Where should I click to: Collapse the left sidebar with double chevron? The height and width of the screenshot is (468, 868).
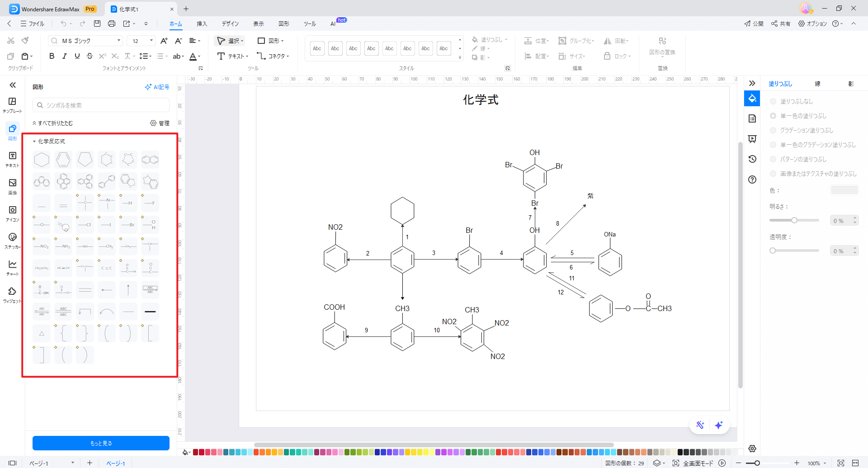coord(13,85)
